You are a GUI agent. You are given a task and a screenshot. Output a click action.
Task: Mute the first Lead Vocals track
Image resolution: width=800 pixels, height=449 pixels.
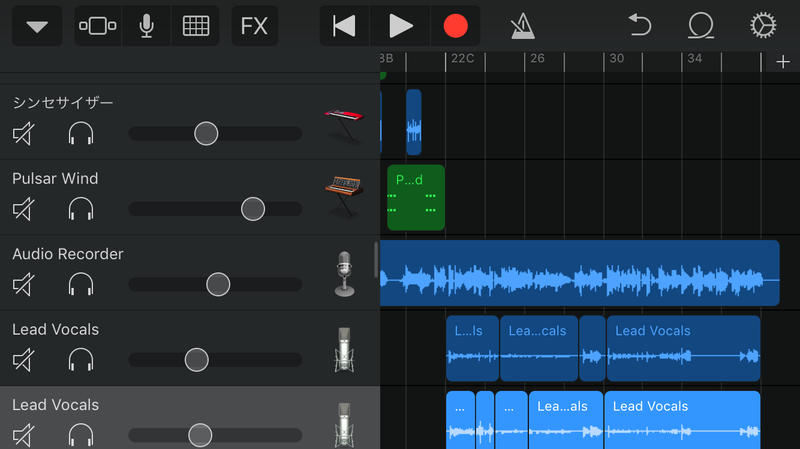23,360
